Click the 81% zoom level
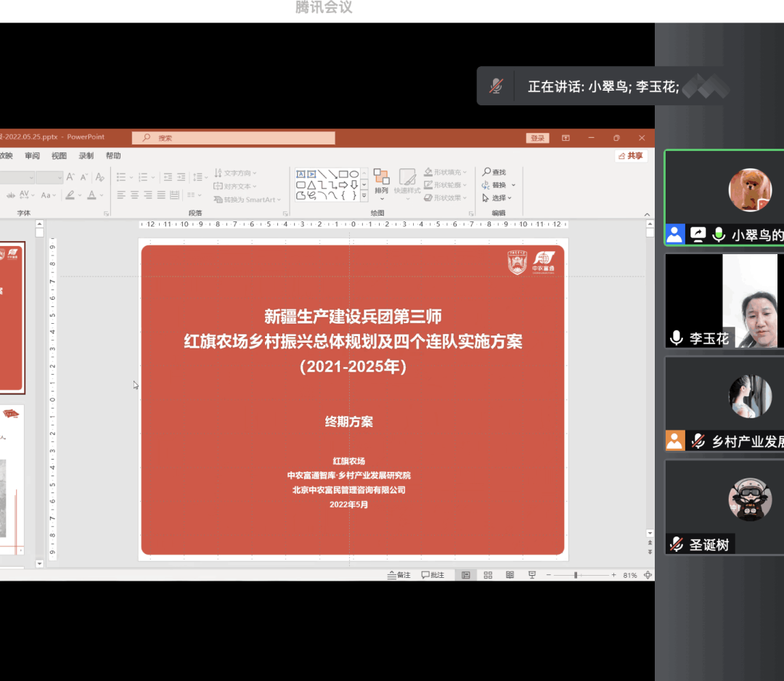Screen dimensions: 784x681 point(630,576)
